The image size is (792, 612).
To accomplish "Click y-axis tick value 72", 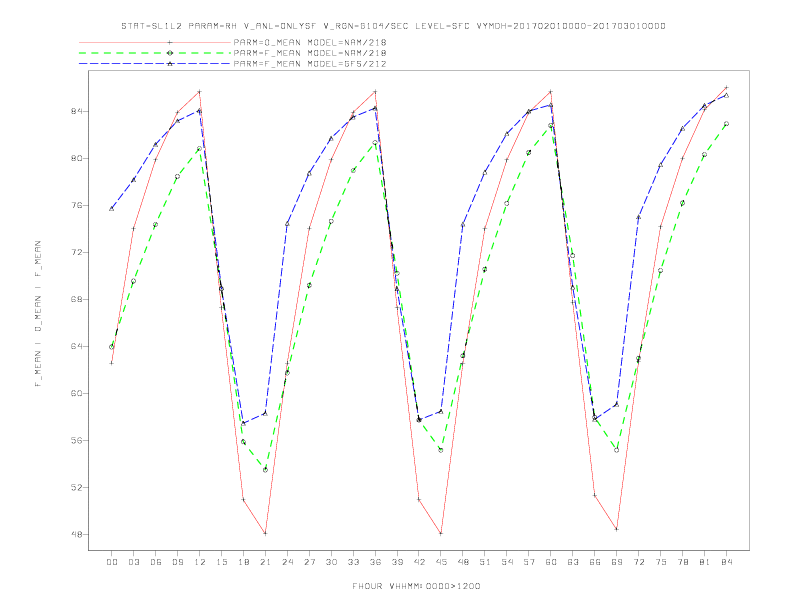I will [x=76, y=252].
